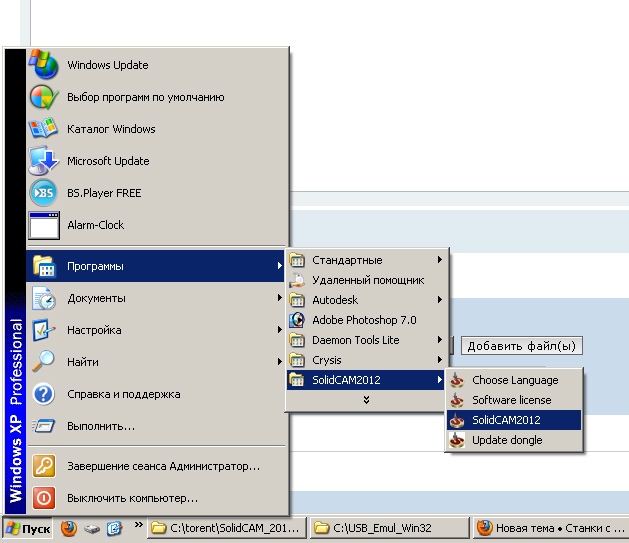Click the Adobe Photoshop 7.0 eye icon

point(297,320)
